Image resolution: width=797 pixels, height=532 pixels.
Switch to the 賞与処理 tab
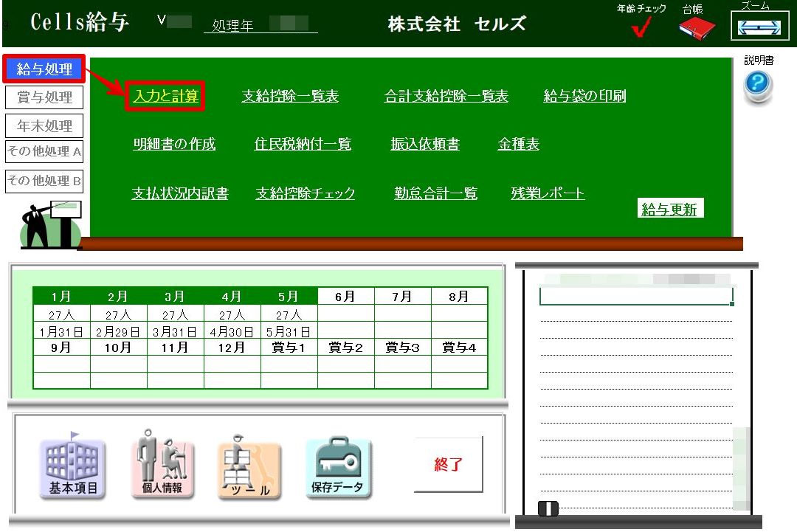coord(44,97)
